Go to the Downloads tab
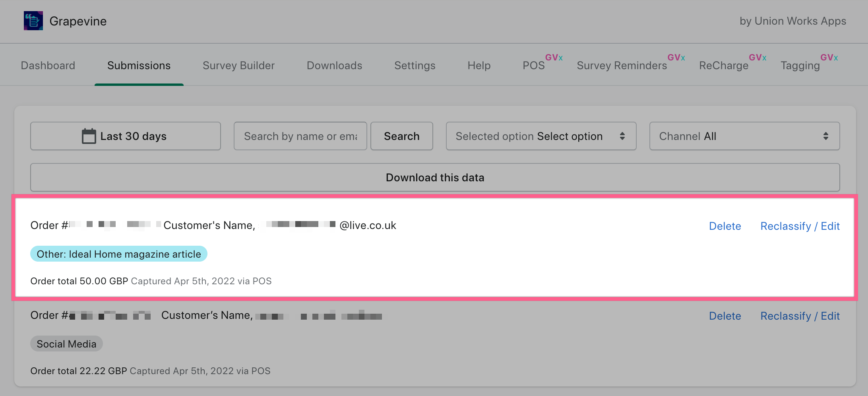This screenshot has height=396, width=868. point(334,65)
